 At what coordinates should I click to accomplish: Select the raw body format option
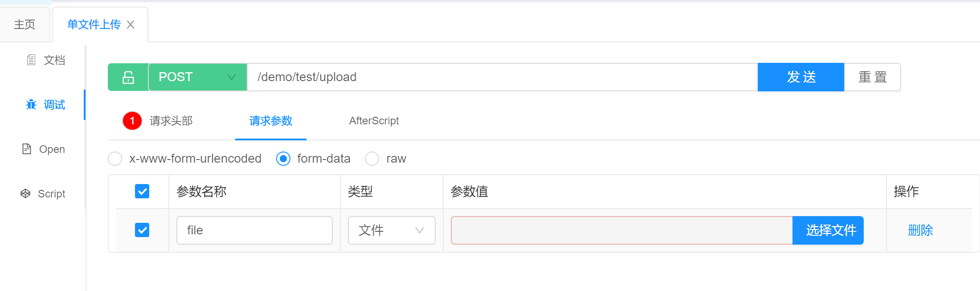(x=372, y=159)
